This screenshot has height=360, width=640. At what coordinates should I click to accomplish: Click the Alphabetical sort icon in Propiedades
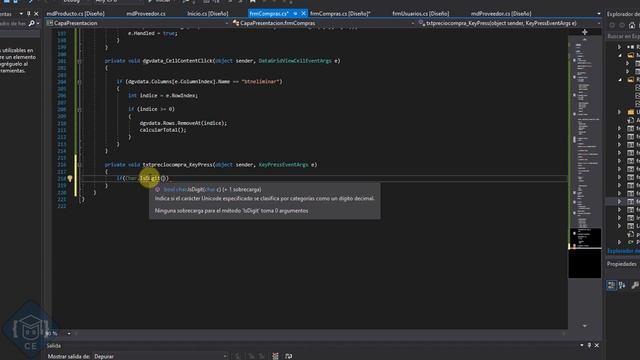(622, 285)
